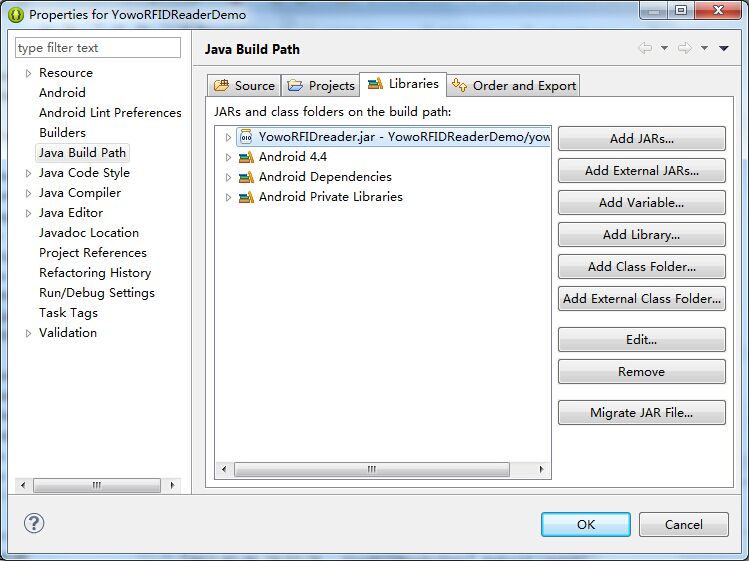Expand the YowoRFIDreader.jar entry

(x=228, y=137)
